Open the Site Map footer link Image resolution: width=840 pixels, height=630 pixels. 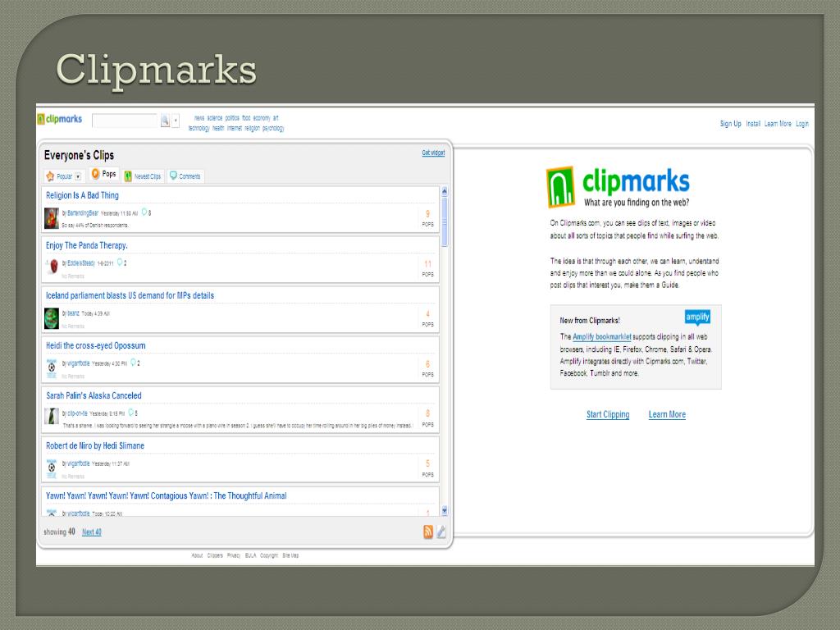click(290, 555)
